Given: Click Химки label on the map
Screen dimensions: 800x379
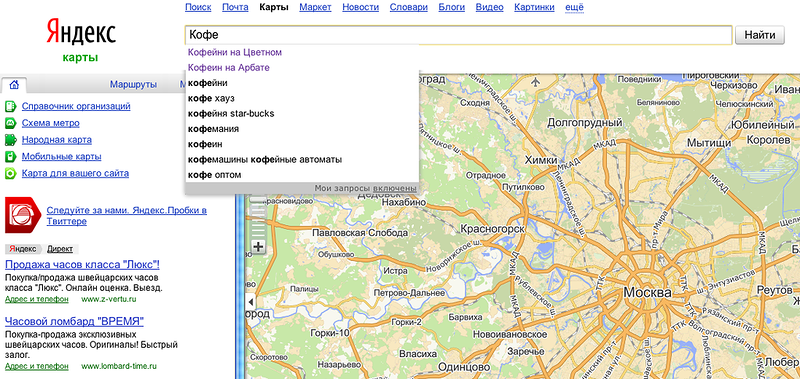Looking at the screenshot, I should pyautogui.click(x=541, y=160).
